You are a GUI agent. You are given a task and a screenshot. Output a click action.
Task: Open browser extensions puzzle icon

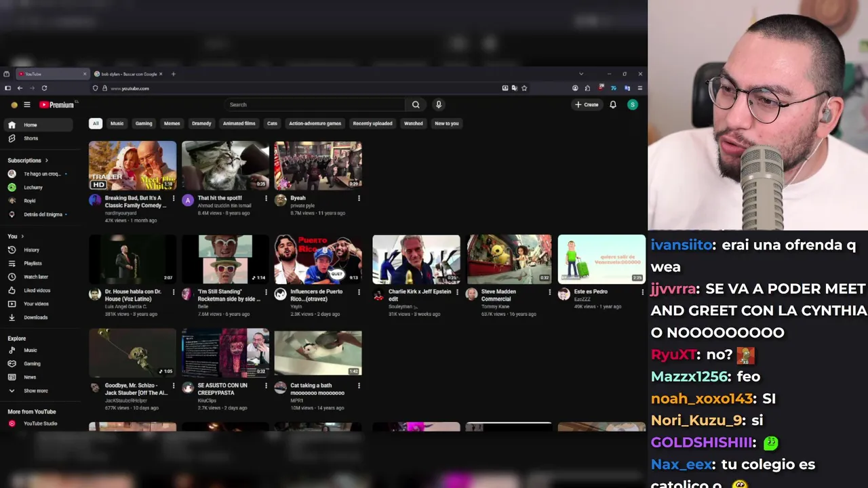click(587, 88)
